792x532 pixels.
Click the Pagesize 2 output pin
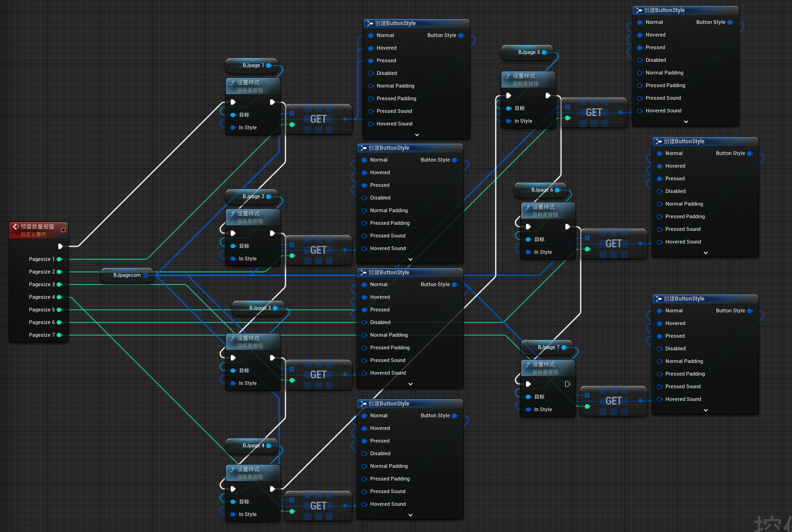point(60,272)
